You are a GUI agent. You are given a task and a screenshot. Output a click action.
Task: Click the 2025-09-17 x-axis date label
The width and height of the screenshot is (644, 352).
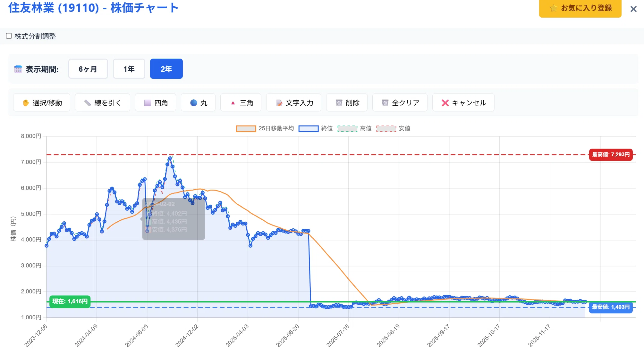(438, 336)
